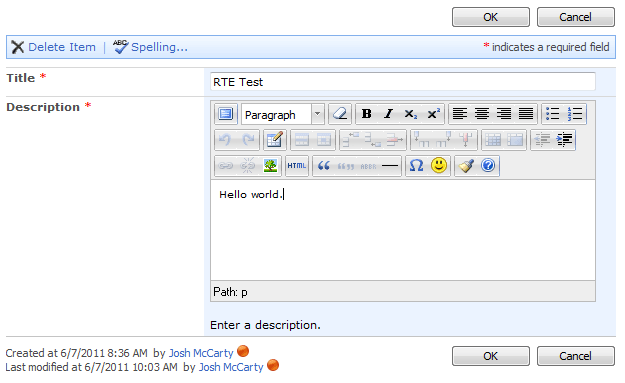Insert table column after
Image resolution: width=625 pixels, height=383 pixels.
click(x=444, y=140)
